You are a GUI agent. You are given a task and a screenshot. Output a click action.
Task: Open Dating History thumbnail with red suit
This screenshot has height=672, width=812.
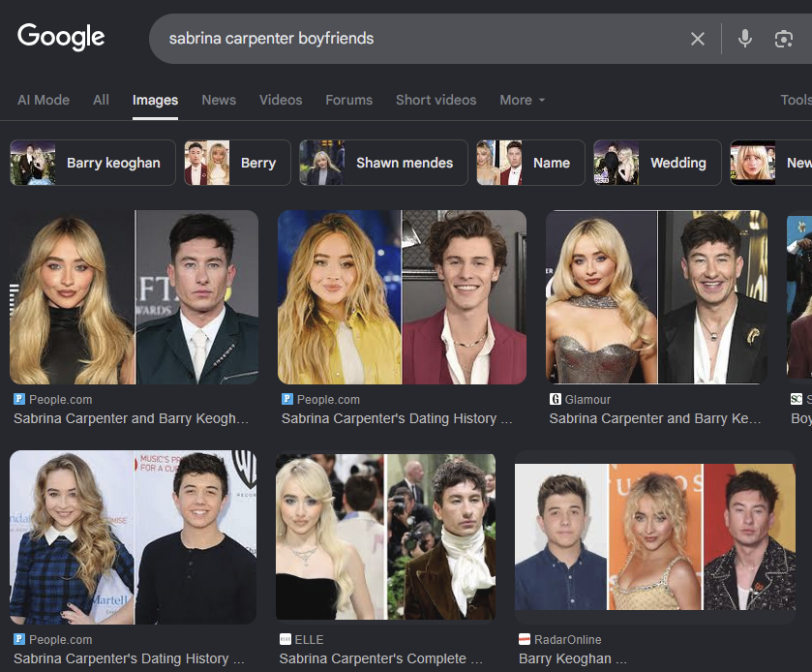coord(402,297)
